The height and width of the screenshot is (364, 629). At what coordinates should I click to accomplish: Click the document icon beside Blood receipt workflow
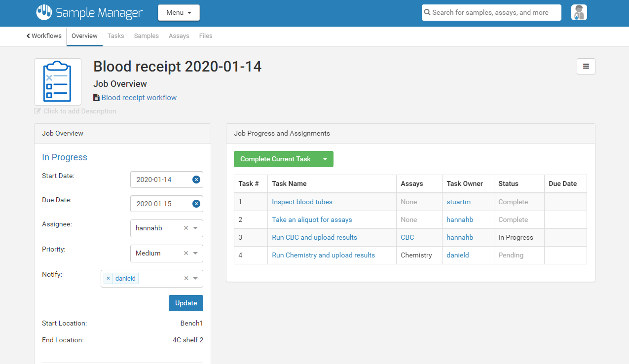[96, 97]
